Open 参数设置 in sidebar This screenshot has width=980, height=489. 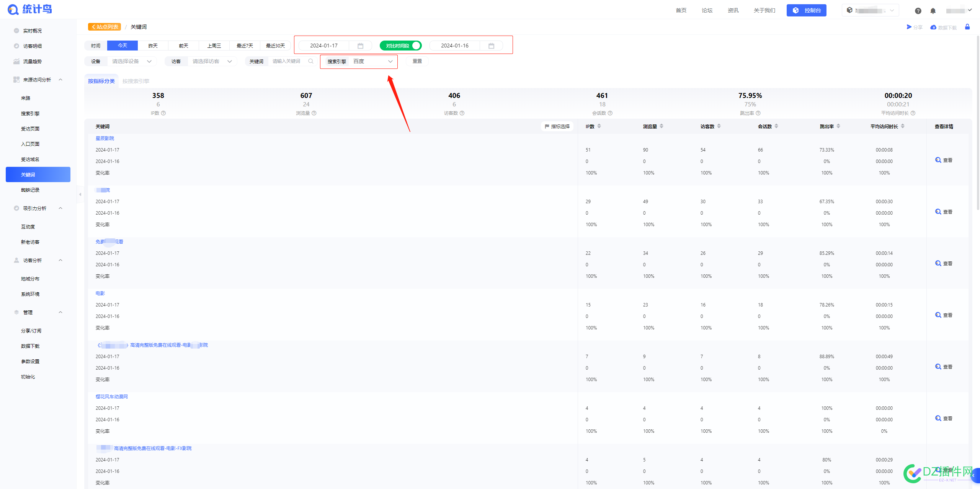30,361
